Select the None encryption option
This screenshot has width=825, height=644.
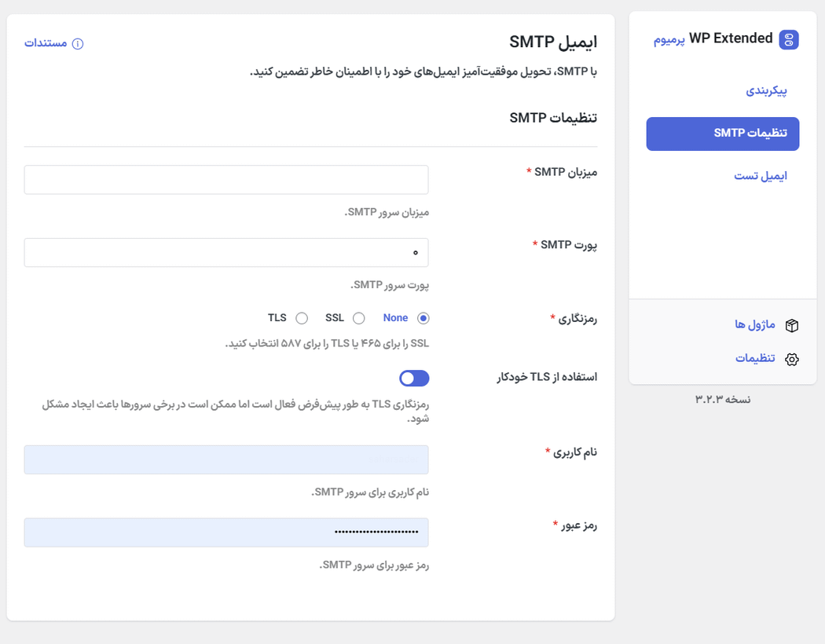pyautogui.click(x=423, y=318)
